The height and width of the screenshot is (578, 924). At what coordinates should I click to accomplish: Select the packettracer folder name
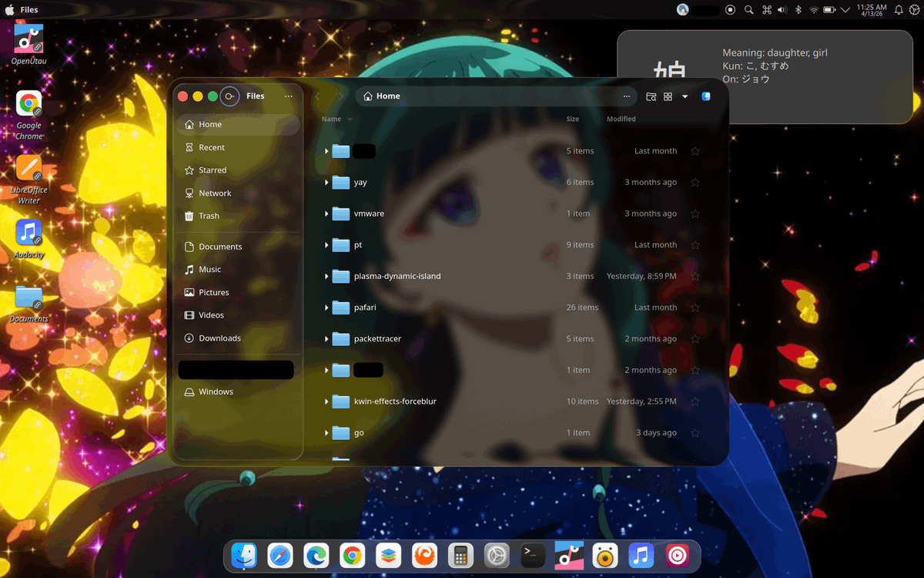[x=377, y=339]
